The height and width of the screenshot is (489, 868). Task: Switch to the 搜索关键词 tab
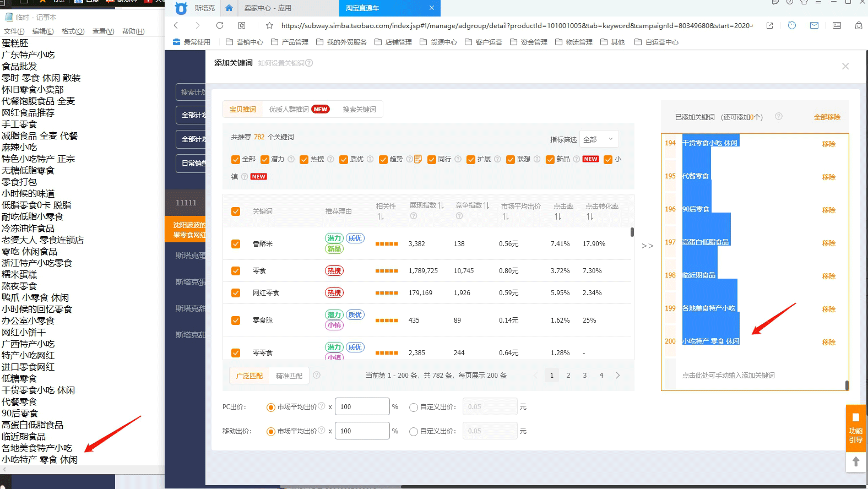coord(359,110)
